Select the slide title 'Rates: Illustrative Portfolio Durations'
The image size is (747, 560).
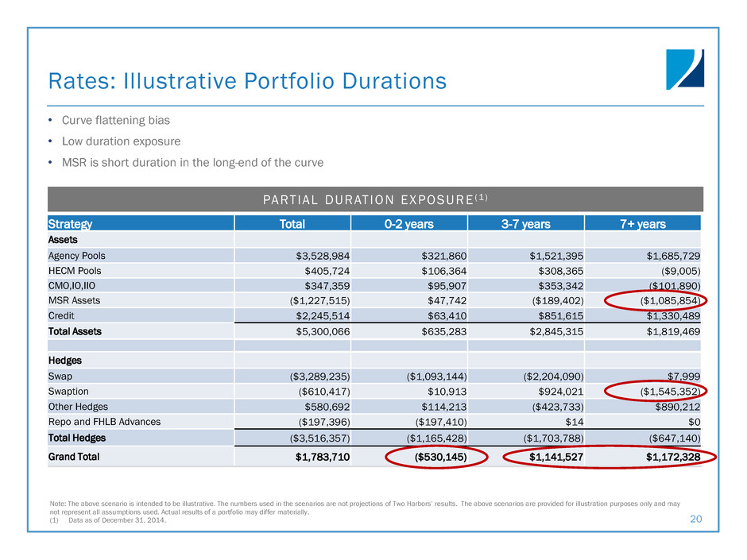coord(247,81)
